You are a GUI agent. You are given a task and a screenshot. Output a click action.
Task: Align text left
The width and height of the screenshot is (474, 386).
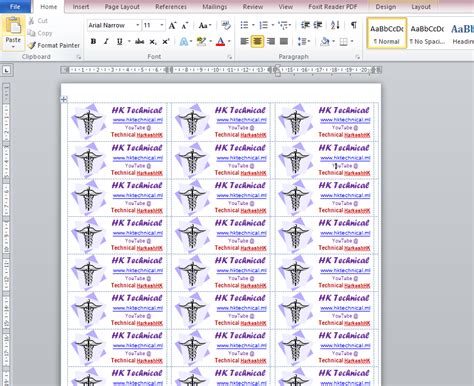[x=244, y=42]
